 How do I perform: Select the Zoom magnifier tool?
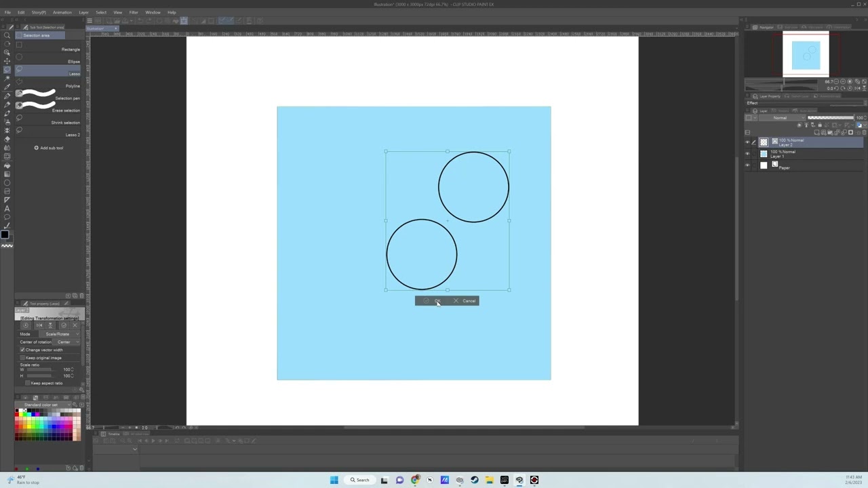7,35
